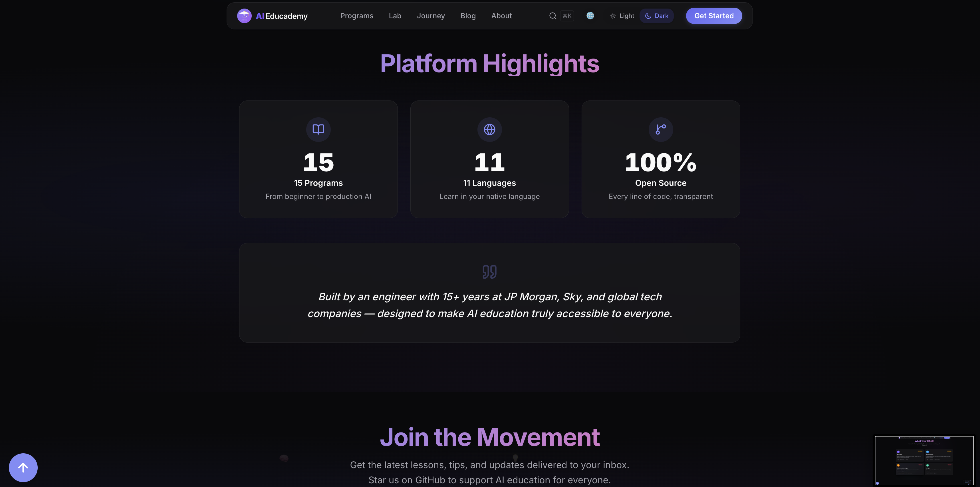
Task: Click the page preview thumbnail in the corner
Action: point(924,460)
